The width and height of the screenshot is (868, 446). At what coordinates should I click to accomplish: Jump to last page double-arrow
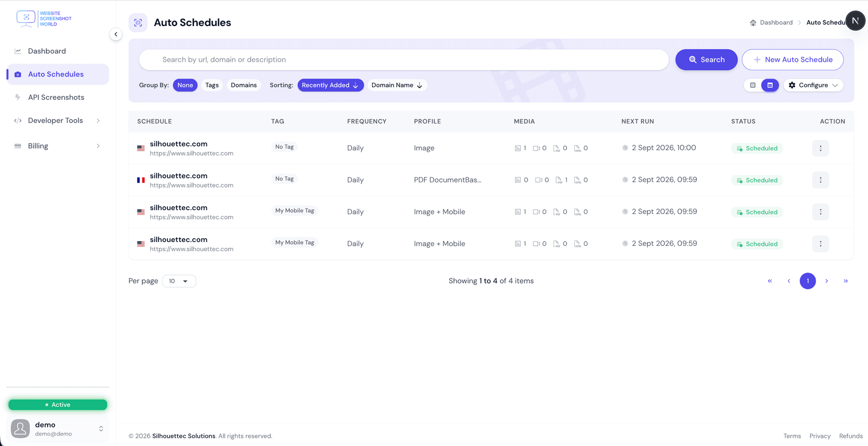[x=845, y=281]
